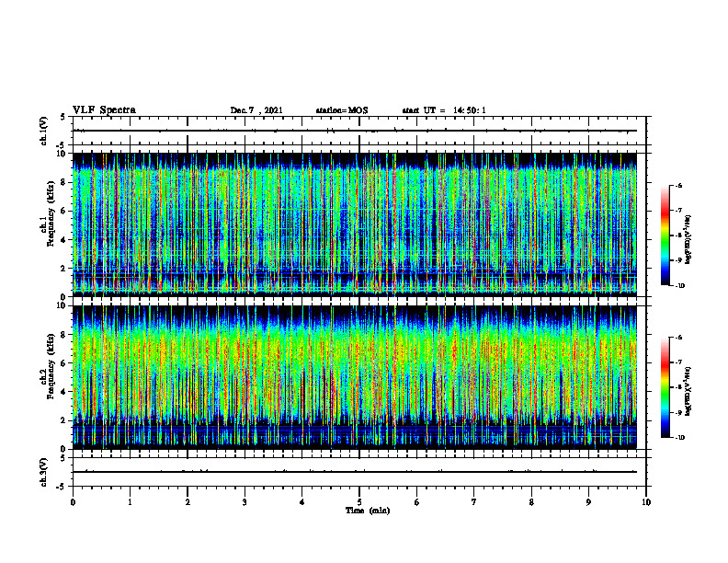Click the "-6" label on the ch.1 color bar
Viewport: 728px width, 563px height.
tap(679, 185)
